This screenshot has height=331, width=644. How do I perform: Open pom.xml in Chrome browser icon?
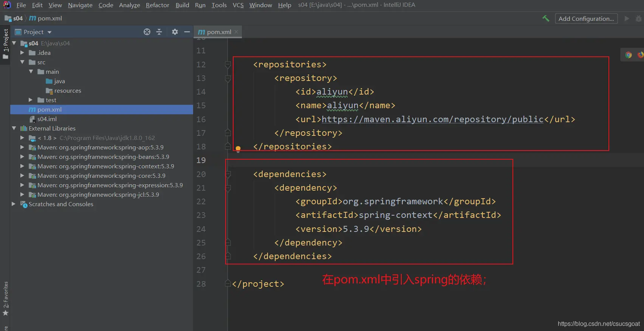628,55
